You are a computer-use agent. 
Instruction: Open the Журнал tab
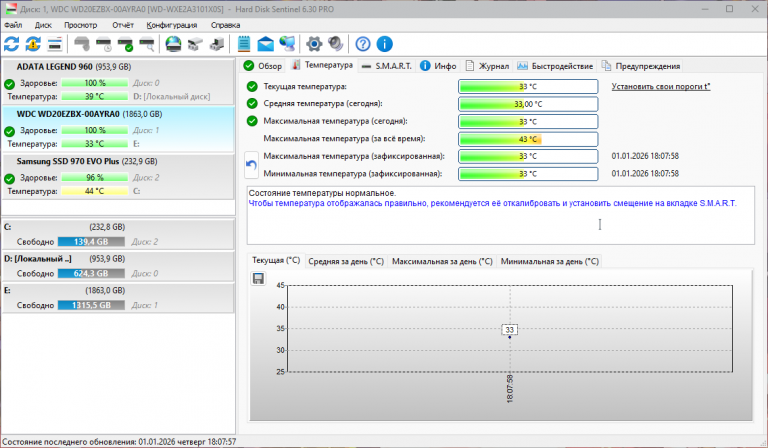(x=487, y=66)
